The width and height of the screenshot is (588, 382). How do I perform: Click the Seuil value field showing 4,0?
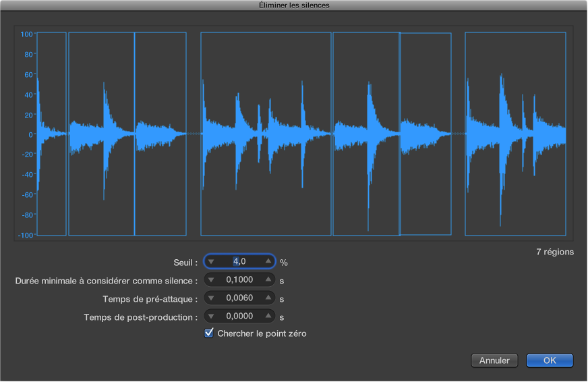tap(239, 262)
